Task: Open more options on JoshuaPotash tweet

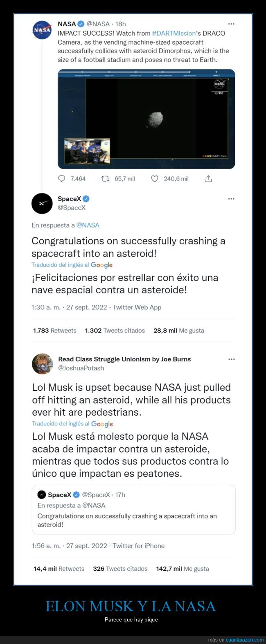Action: [232, 359]
